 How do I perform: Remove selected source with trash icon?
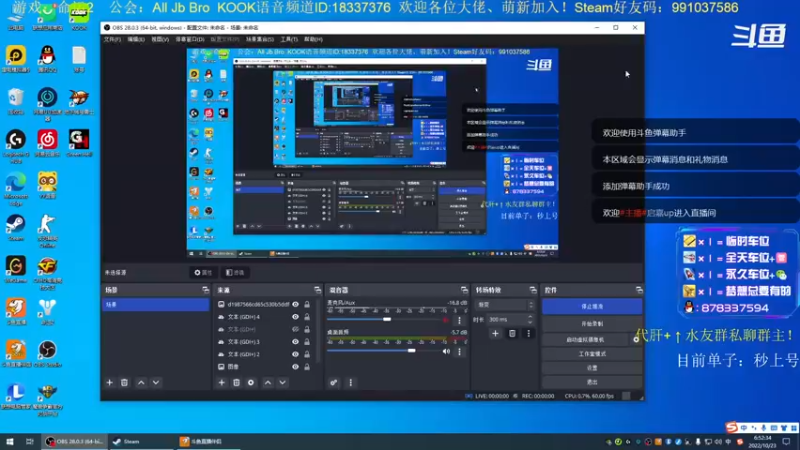click(x=236, y=383)
